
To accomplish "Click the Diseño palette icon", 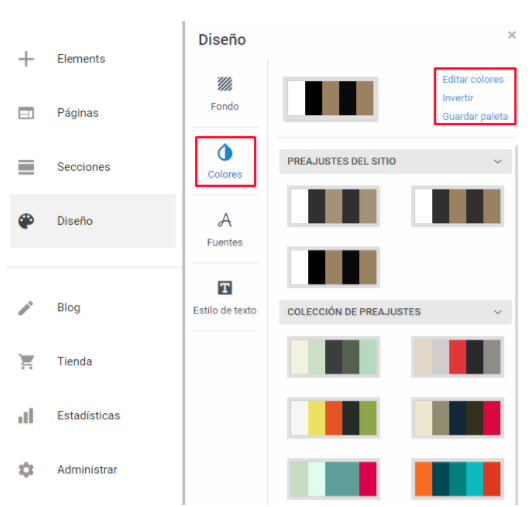I will point(26,221).
